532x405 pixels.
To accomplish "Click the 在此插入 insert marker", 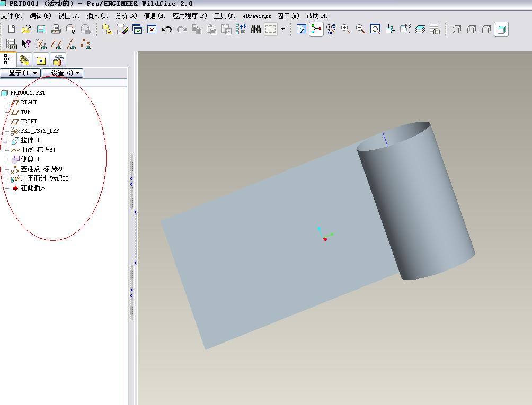I will [33, 187].
